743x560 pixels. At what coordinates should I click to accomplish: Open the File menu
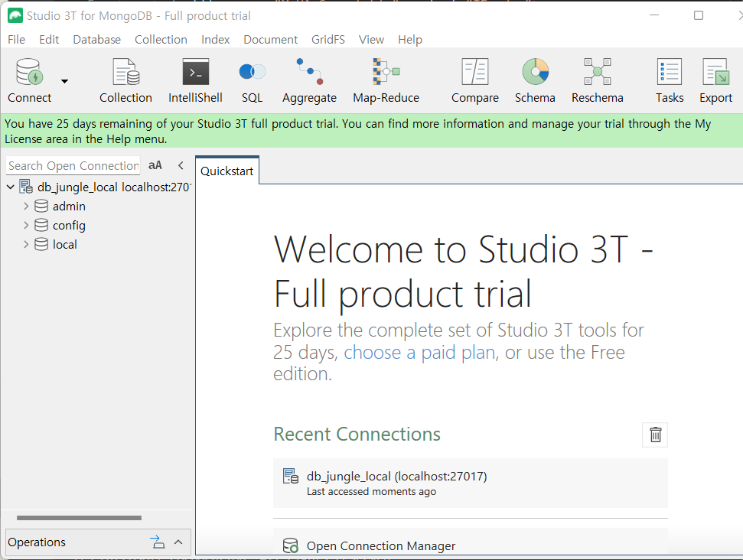pyautogui.click(x=17, y=39)
